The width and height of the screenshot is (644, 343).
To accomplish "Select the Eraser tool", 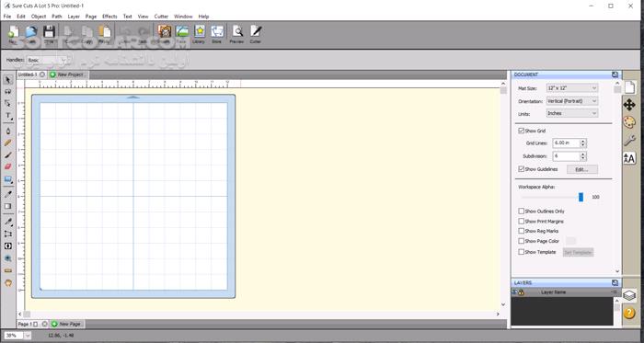I will tap(7, 166).
